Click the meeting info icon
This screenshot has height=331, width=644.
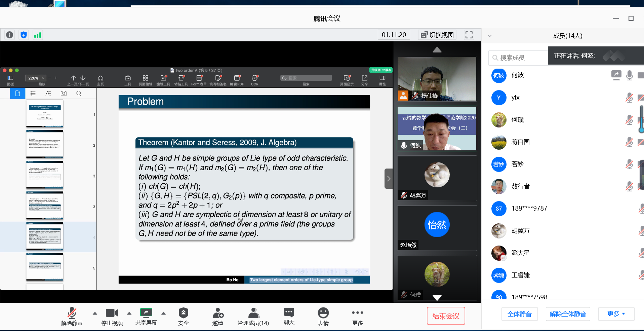coord(10,35)
